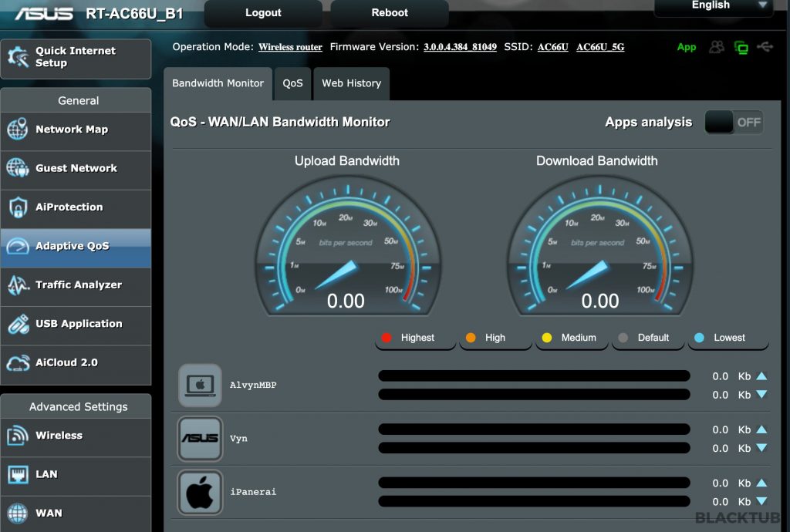Open the Traffic Analyzer icon
790x532 pixels.
[x=19, y=285]
